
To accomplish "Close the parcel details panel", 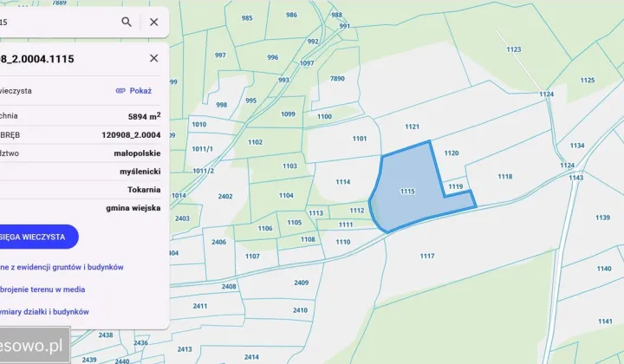I will tap(153, 58).
